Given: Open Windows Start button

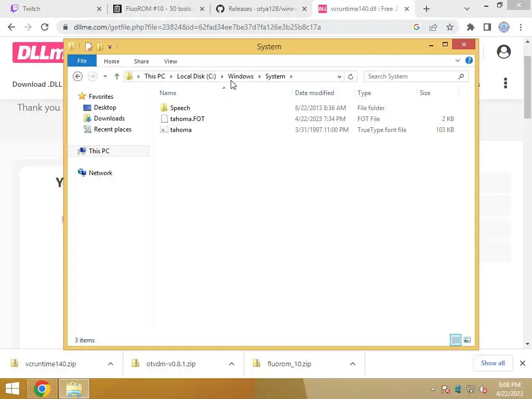Looking at the screenshot, I should click(x=12, y=389).
